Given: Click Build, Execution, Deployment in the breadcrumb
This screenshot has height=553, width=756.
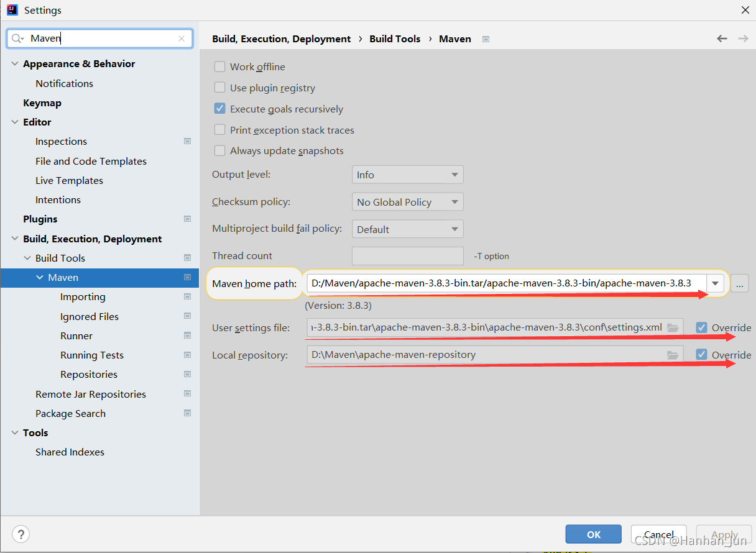Looking at the screenshot, I should click(282, 39).
